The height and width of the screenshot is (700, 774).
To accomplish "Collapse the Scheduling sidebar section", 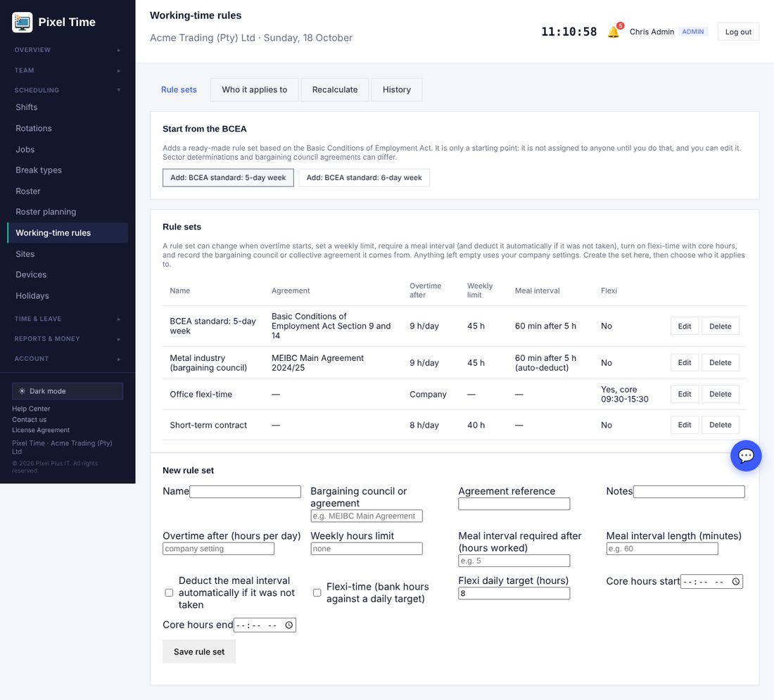I will (68, 90).
